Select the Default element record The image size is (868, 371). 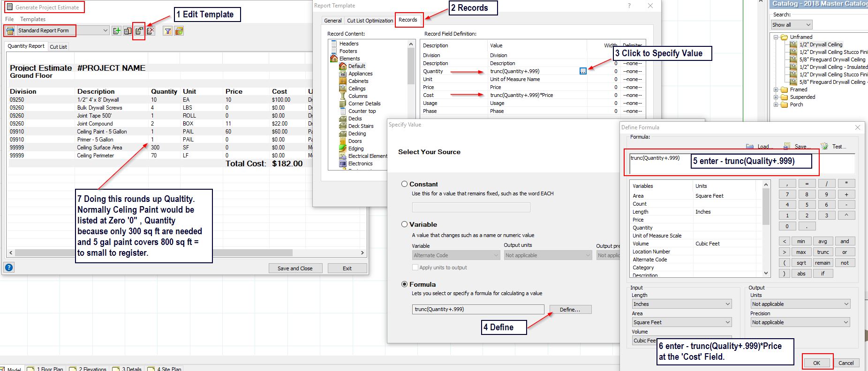pyautogui.click(x=356, y=66)
